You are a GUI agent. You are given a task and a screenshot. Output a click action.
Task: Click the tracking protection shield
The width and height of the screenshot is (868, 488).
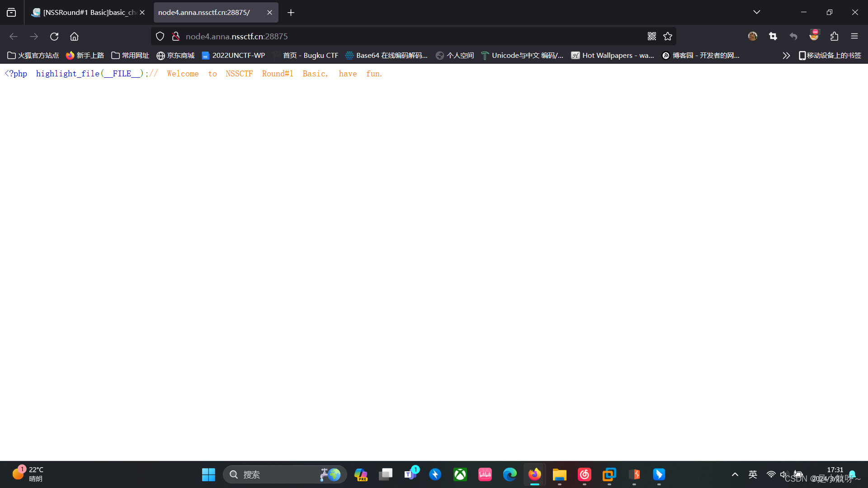click(160, 36)
